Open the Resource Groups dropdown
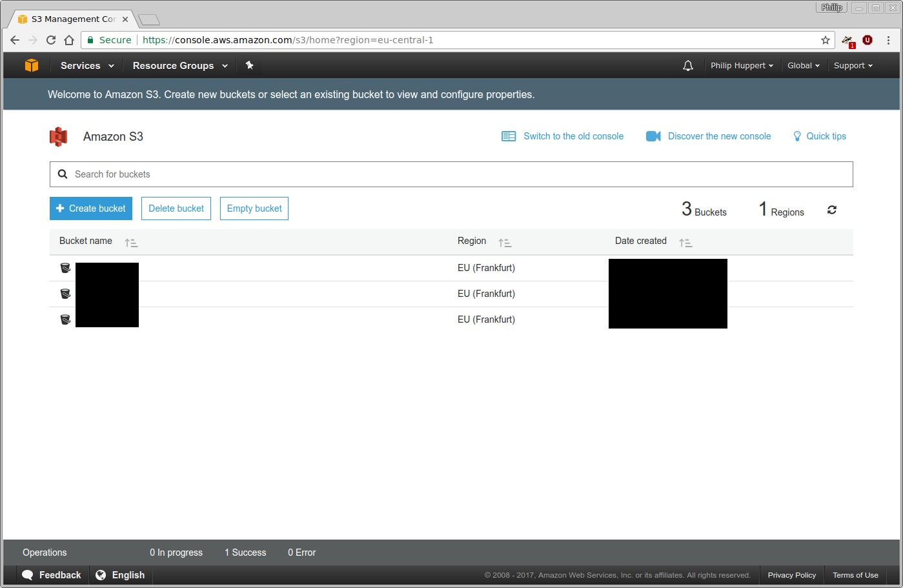Screen dimensions: 903x588 pos(180,66)
